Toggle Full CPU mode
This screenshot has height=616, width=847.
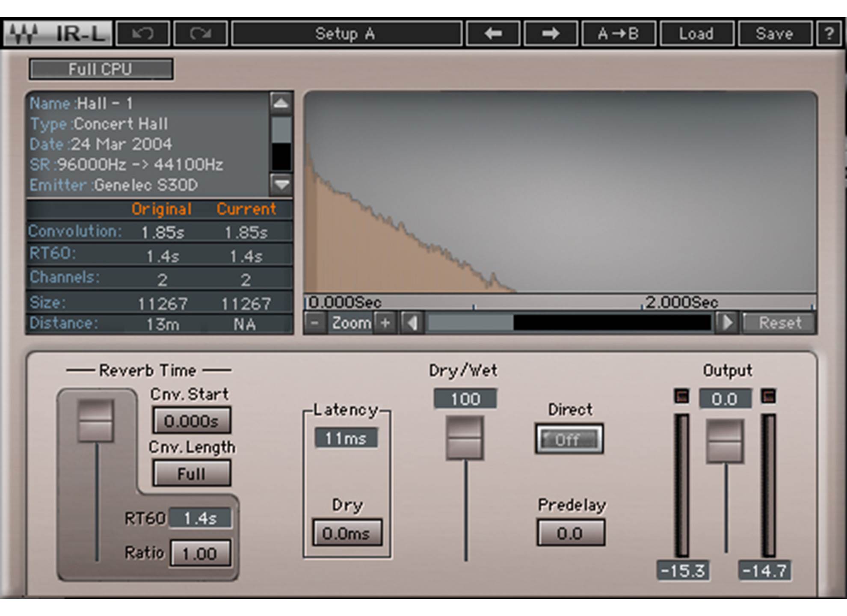pos(100,68)
